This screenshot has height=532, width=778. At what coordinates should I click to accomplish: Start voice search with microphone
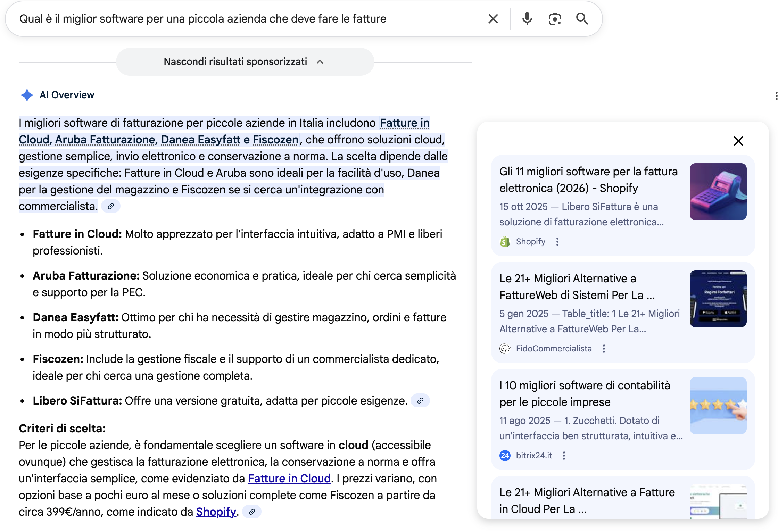point(527,19)
